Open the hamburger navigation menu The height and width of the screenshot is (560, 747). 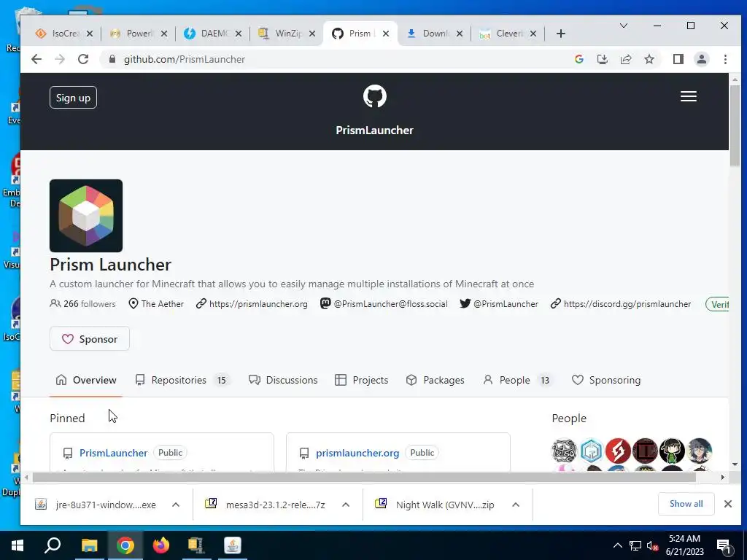(689, 97)
